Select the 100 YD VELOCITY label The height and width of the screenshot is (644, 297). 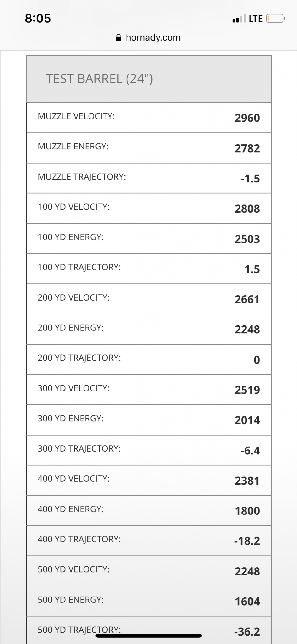pyautogui.click(x=73, y=207)
